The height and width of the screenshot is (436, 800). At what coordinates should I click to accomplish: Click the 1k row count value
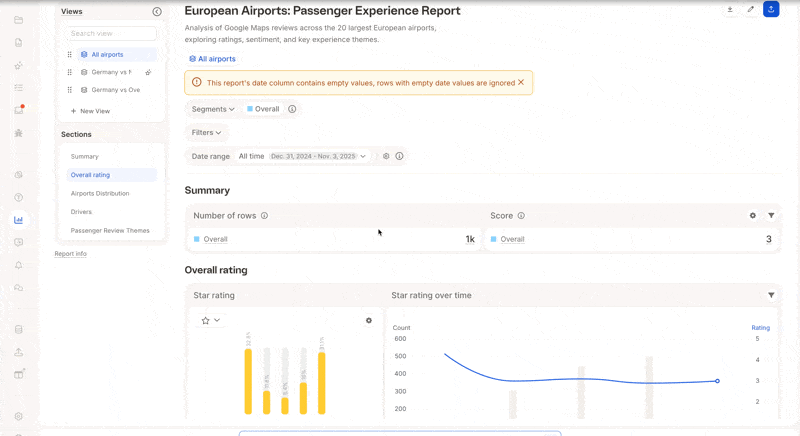[470, 239]
